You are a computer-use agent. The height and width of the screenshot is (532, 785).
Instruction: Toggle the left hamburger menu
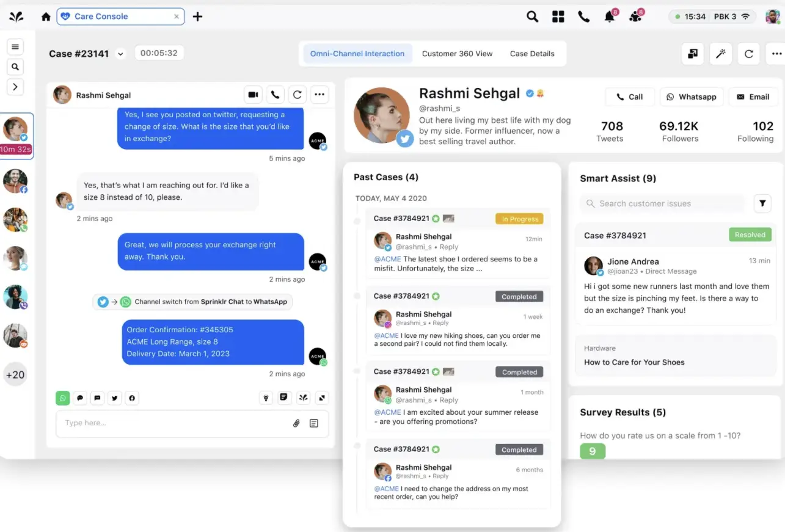(x=15, y=46)
